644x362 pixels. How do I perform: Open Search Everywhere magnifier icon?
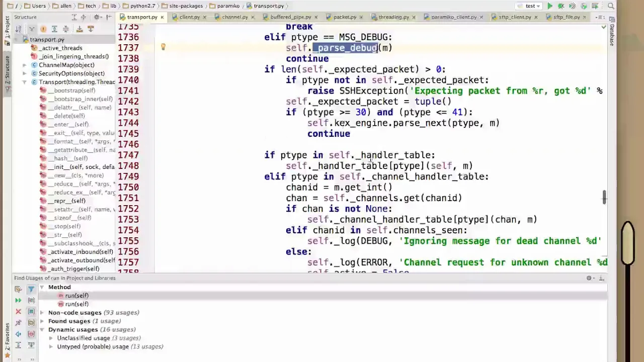(611, 6)
